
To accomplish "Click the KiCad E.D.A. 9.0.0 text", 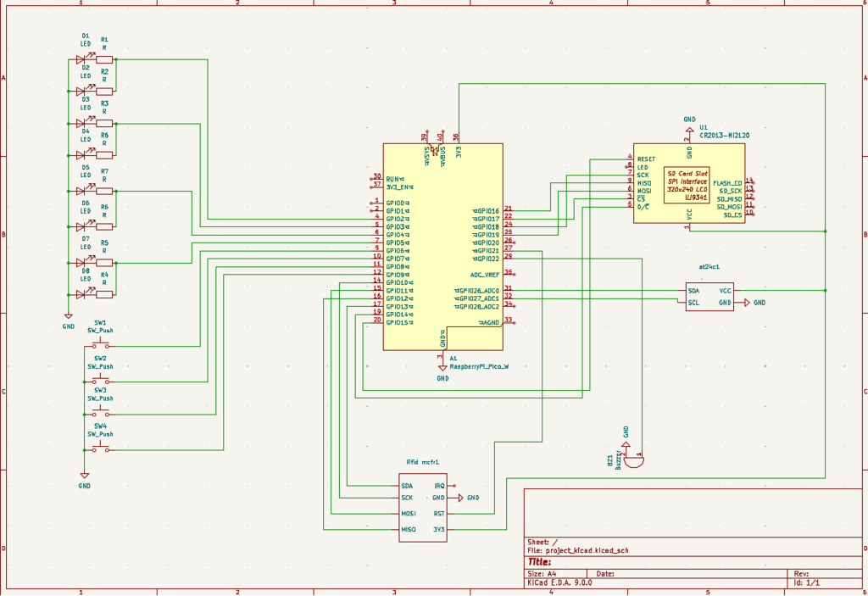I will [x=559, y=582].
